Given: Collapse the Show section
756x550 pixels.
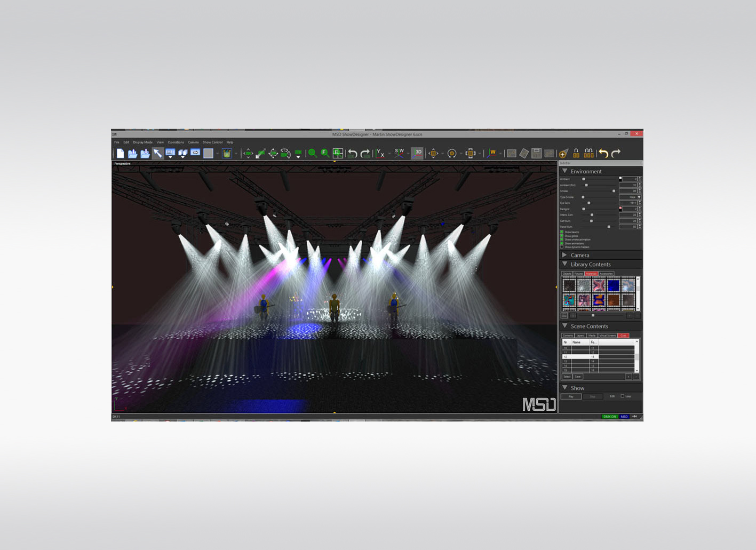Looking at the screenshot, I should pos(565,388).
